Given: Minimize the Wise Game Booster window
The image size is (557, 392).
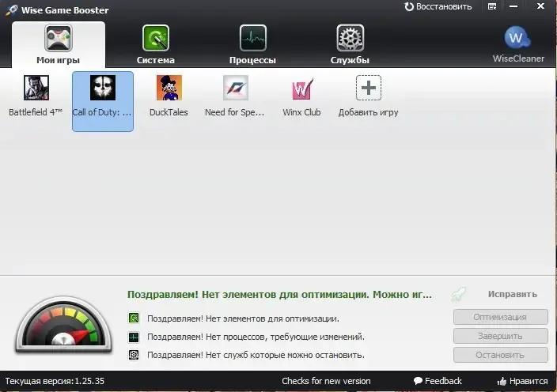Looking at the screenshot, I should pyautogui.click(x=513, y=6).
